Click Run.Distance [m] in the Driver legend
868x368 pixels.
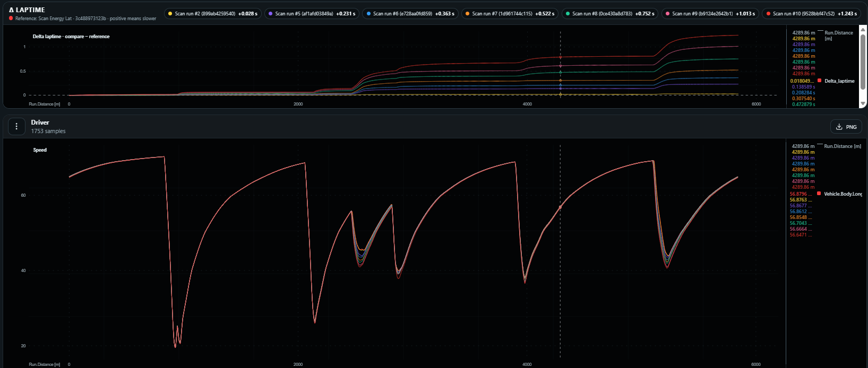point(843,146)
